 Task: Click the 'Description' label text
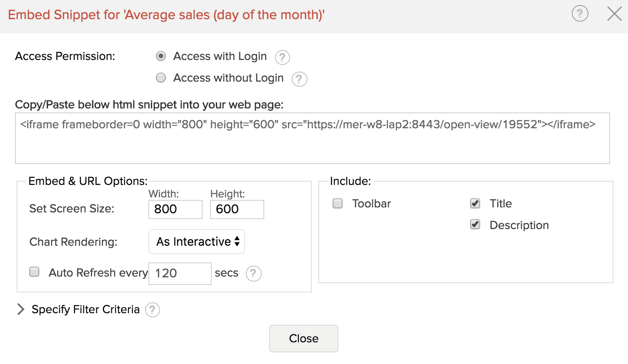point(519,225)
